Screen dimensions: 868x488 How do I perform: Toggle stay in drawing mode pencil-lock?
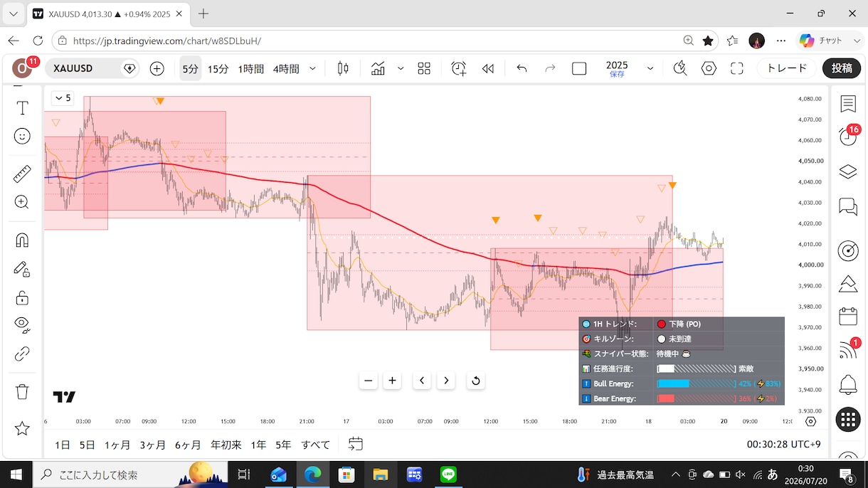click(22, 269)
